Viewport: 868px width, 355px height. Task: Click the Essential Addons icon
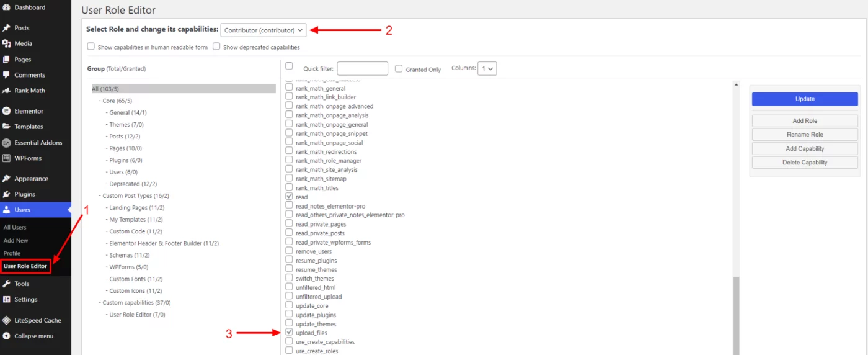(6, 143)
